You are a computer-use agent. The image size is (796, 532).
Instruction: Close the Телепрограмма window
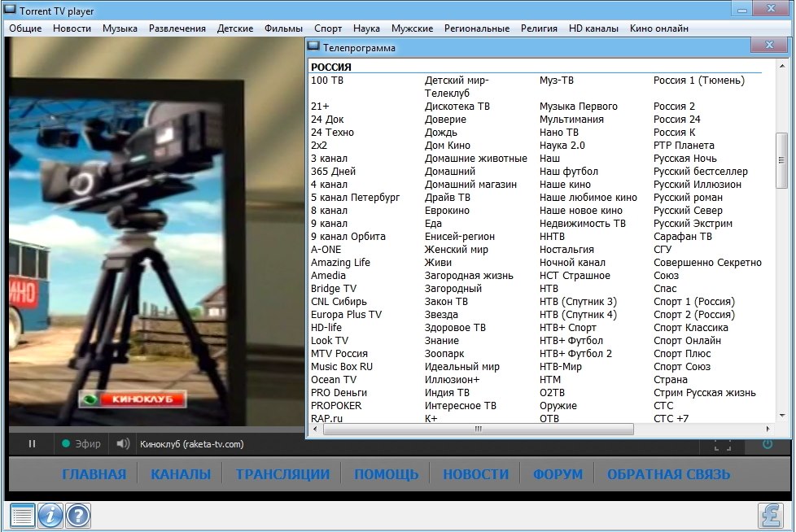(x=769, y=45)
